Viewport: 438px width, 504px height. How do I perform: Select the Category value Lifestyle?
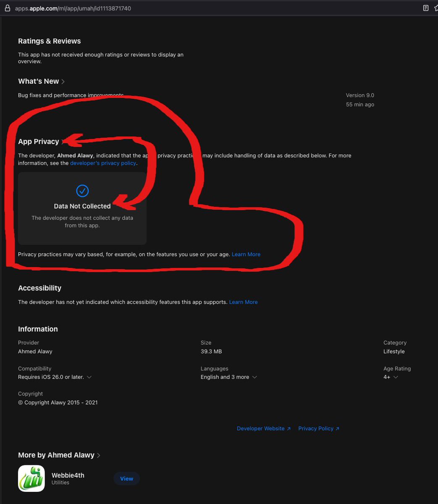[x=394, y=352]
